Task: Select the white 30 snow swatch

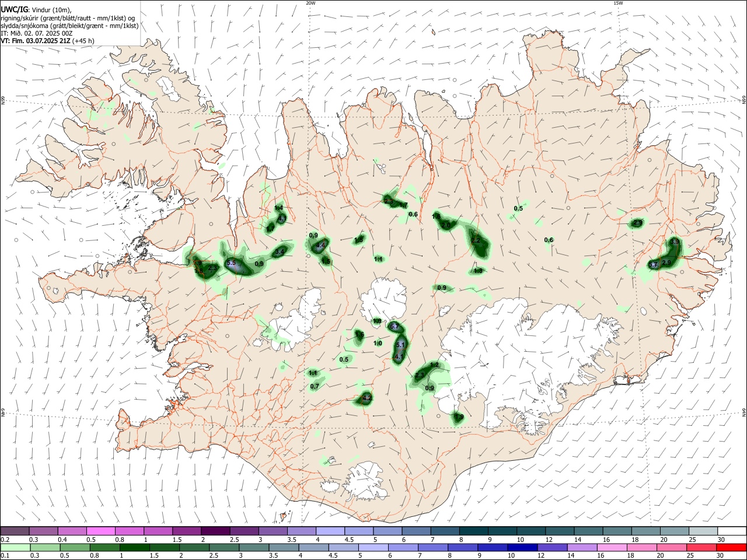Action: (x=731, y=531)
